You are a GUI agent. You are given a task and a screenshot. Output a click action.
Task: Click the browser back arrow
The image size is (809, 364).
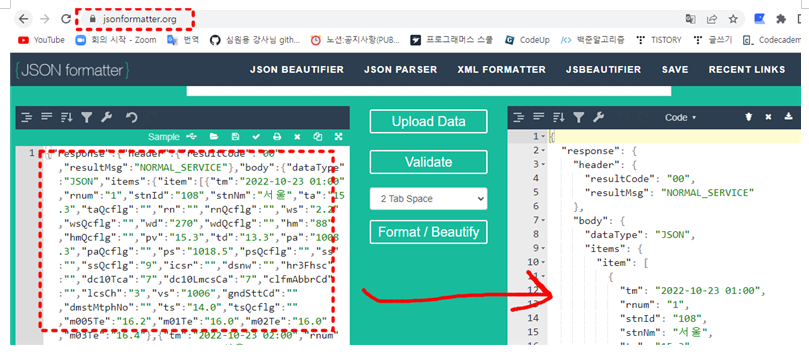(x=24, y=19)
